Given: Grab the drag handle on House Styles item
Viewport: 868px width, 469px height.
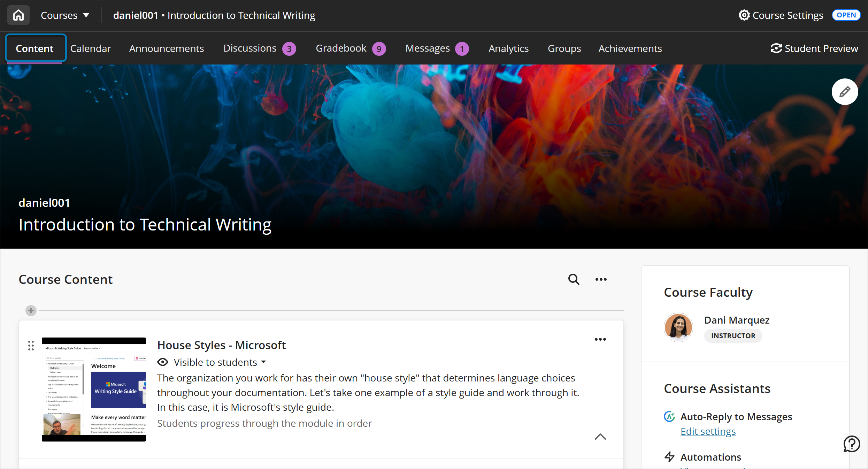Looking at the screenshot, I should pyautogui.click(x=31, y=345).
